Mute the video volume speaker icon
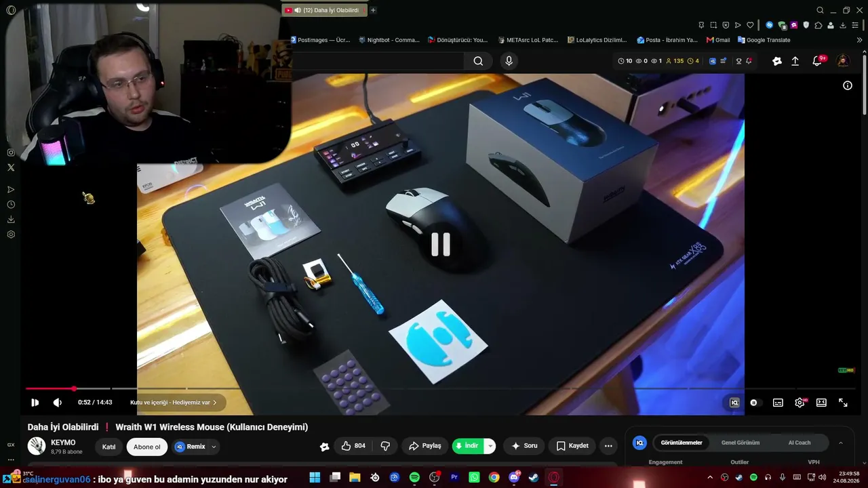 (58, 403)
